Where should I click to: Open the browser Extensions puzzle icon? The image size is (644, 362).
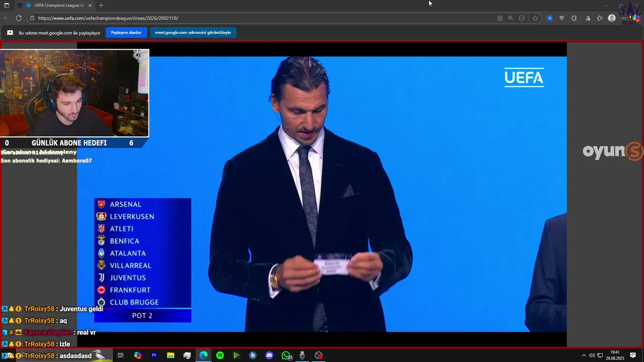point(574,18)
